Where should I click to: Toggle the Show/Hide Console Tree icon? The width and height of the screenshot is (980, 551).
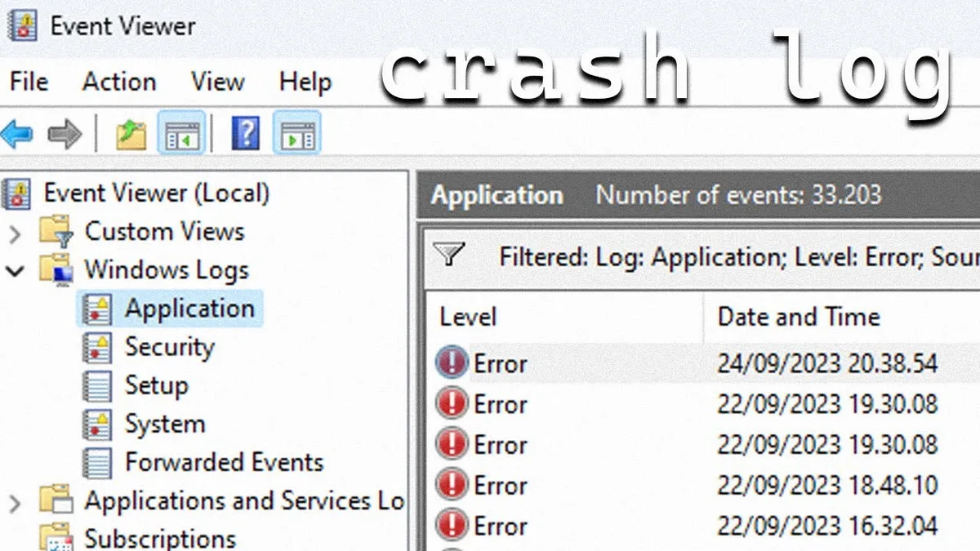[181, 133]
